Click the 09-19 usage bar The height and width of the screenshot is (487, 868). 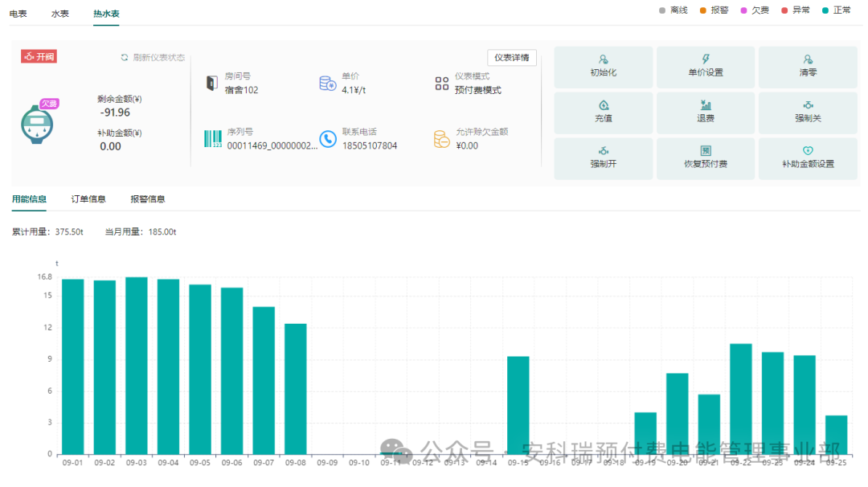pos(645,433)
